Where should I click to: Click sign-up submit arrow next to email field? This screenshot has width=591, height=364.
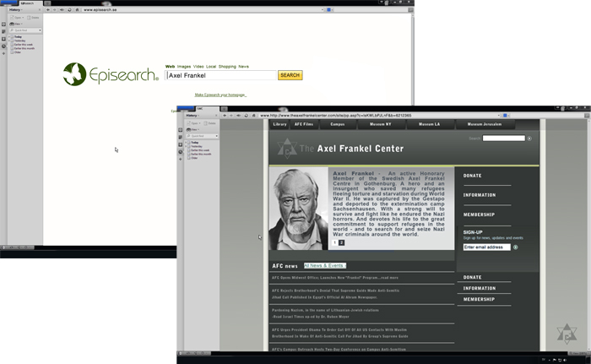[x=515, y=247]
